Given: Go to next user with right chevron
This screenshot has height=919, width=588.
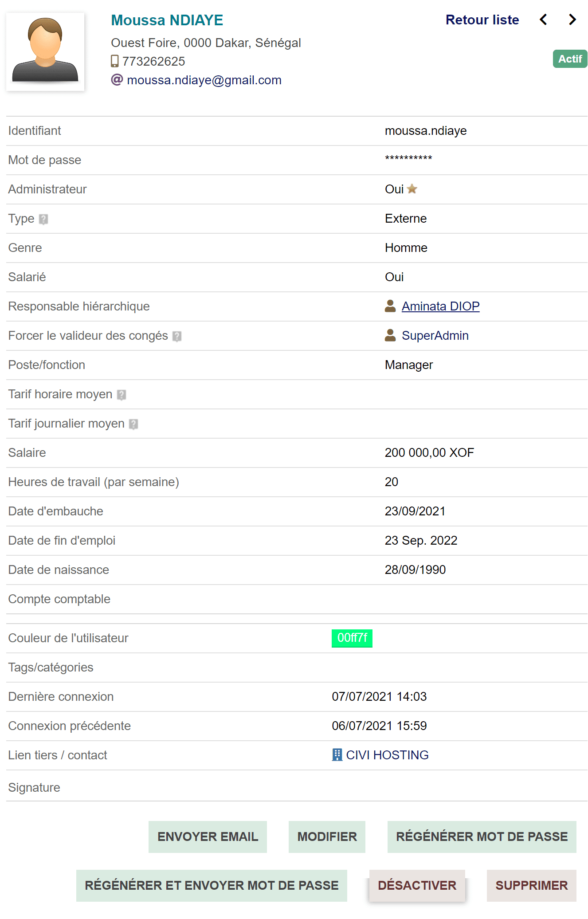Looking at the screenshot, I should pyautogui.click(x=572, y=20).
